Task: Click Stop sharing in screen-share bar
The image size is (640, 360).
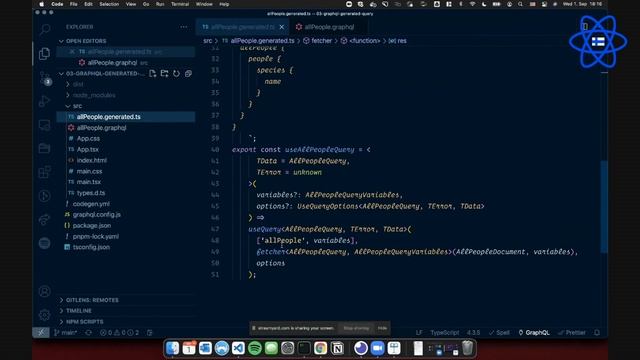Action: [x=356, y=328]
